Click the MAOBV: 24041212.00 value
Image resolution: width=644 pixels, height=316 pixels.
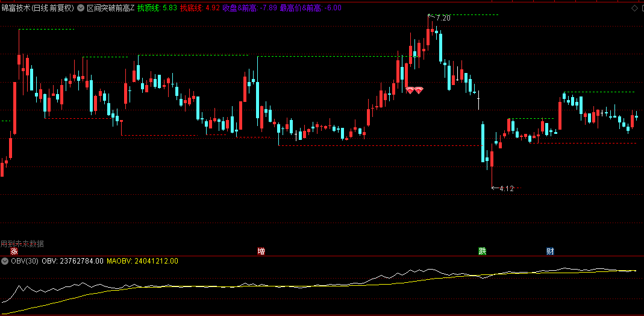[x=142, y=261]
